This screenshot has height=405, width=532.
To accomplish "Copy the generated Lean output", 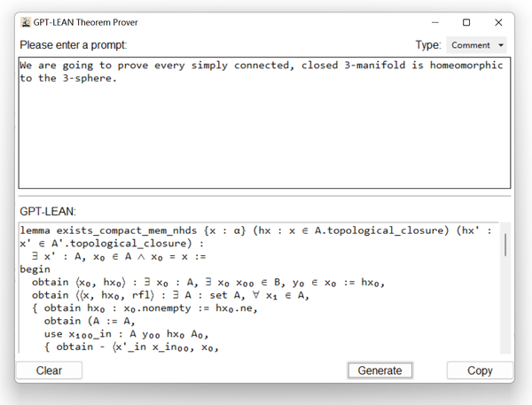I will [x=480, y=370].
